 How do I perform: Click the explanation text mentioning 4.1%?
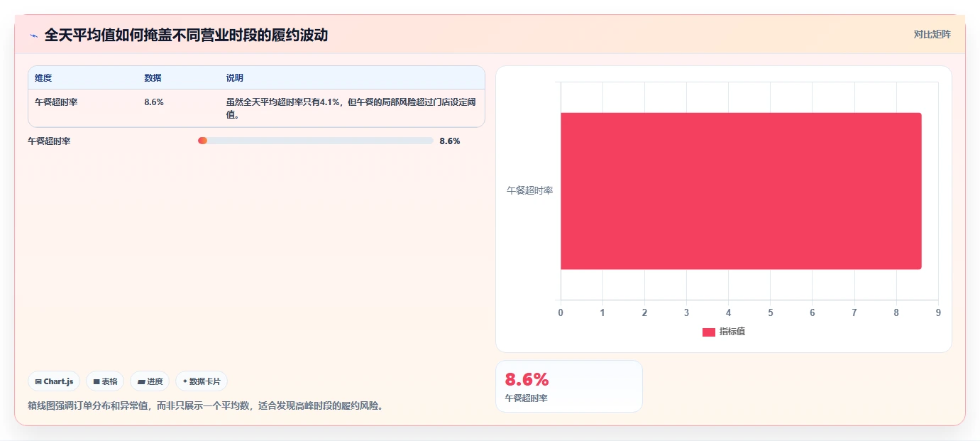click(351, 108)
